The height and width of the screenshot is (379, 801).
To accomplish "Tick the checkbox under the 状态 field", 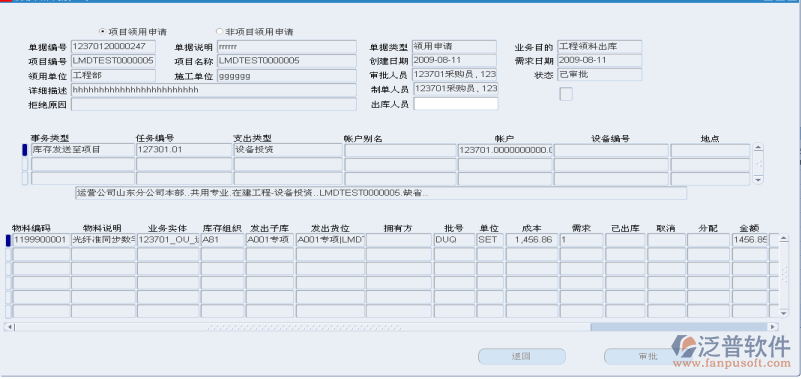I will tap(566, 94).
